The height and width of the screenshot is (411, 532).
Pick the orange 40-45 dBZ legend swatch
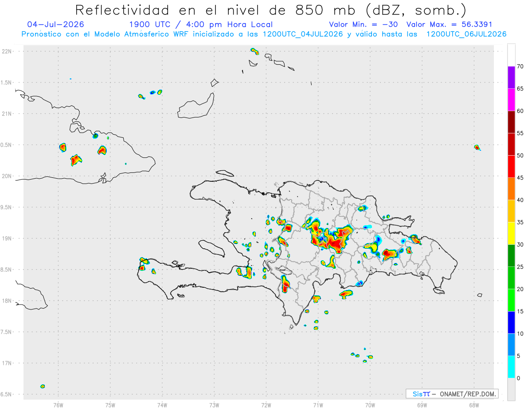point(511,188)
